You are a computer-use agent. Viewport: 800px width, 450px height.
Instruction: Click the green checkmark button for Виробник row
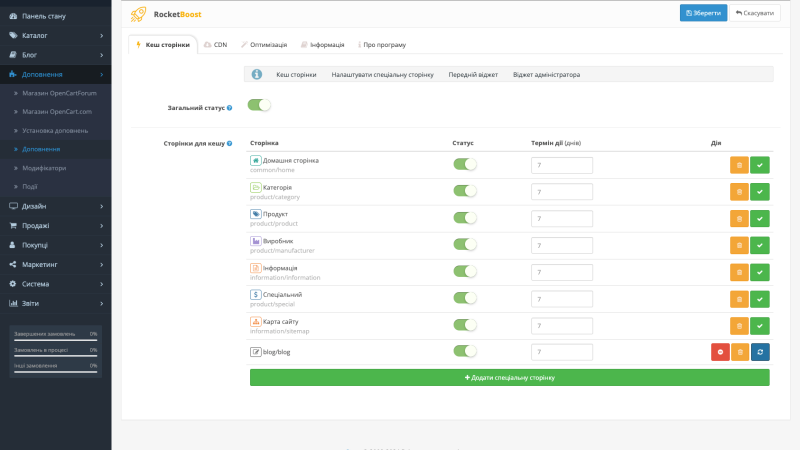[x=760, y=245]
